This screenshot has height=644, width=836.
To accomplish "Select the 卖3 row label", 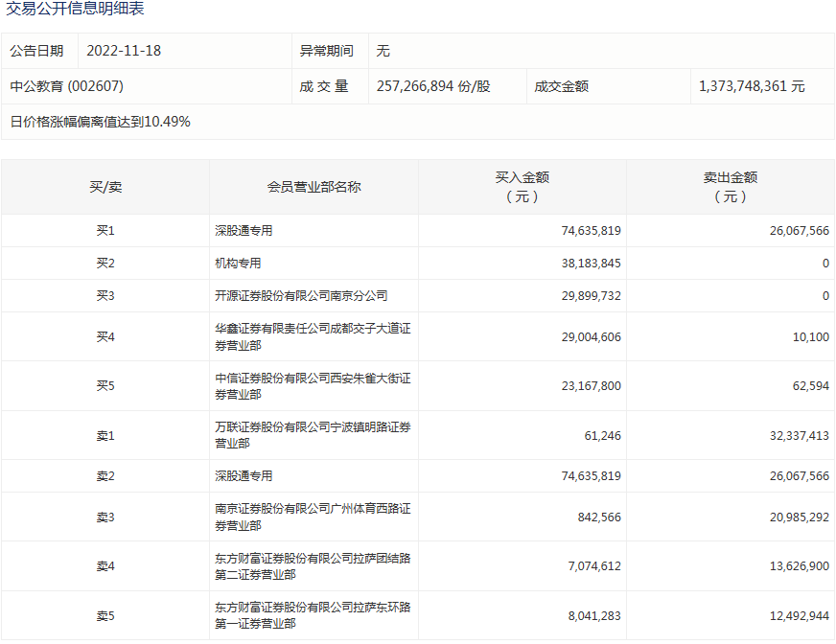I will [x=105, y=517].
